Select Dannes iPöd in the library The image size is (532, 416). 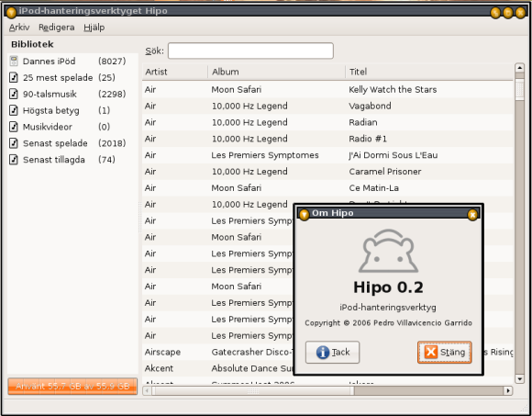click(72, 62)
